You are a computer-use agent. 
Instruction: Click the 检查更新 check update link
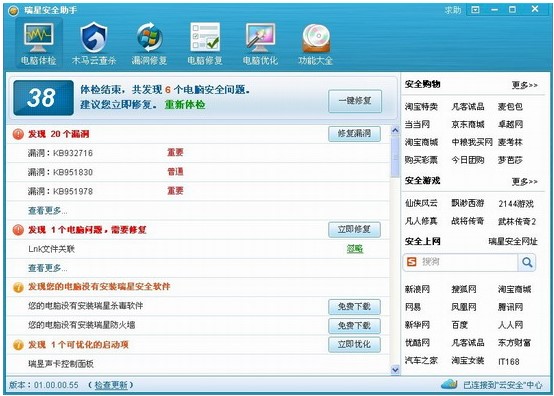[x=111, y=385]
